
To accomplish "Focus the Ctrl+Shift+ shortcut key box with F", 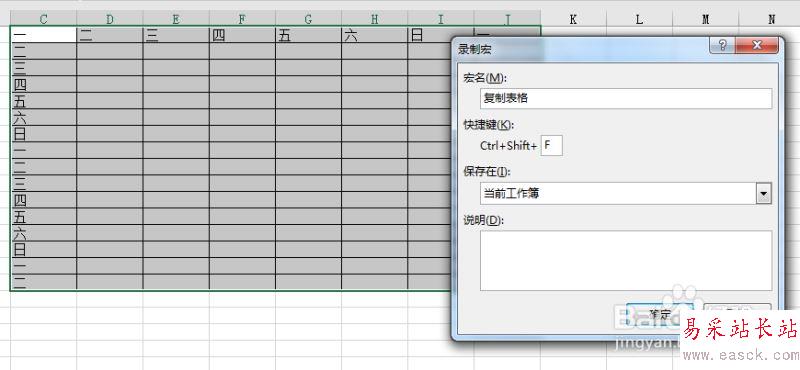I will point(552,145).
